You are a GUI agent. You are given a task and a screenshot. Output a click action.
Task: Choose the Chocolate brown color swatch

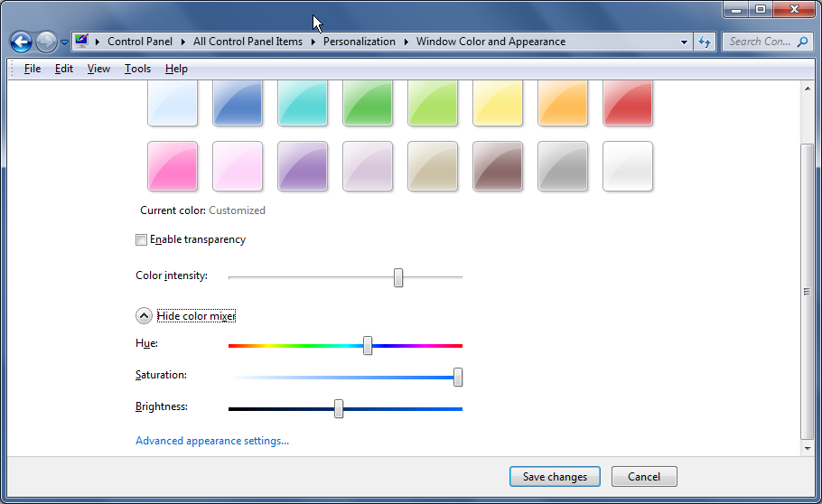point(498,165)
